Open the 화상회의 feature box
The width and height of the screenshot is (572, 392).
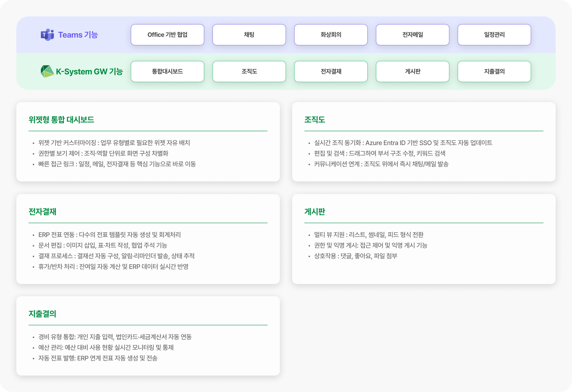pyautogui.click(x=331, y=35)
